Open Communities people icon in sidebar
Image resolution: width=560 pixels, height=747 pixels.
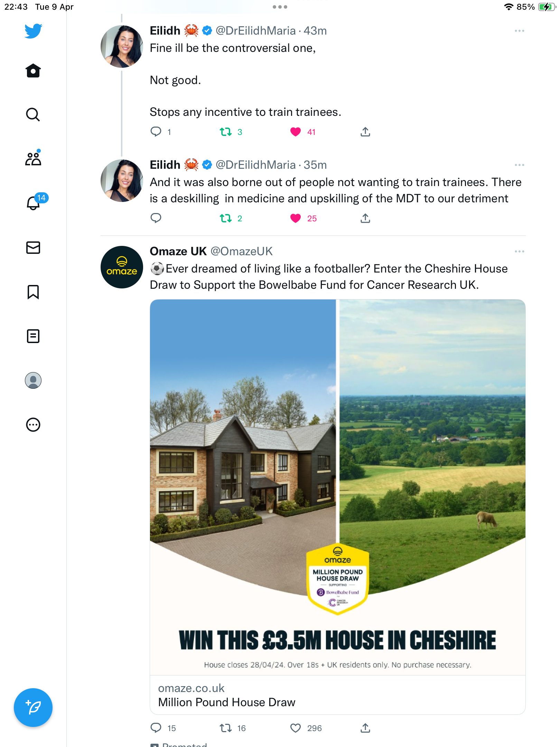33,158
